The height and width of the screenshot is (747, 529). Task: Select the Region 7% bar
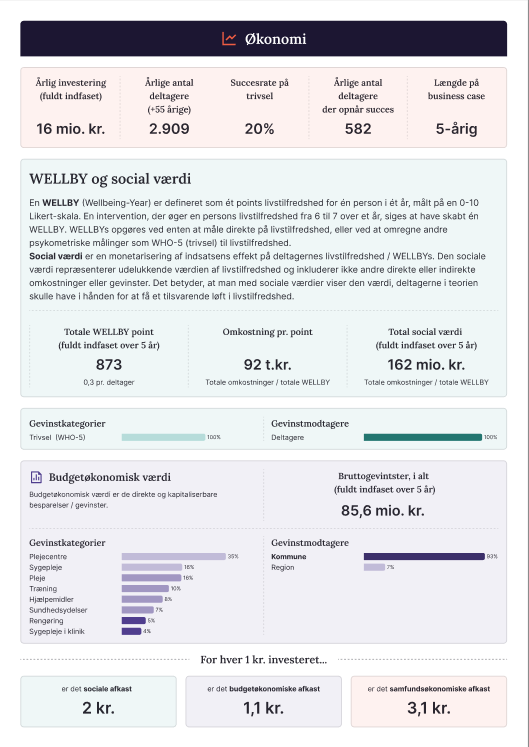(374, 567)
